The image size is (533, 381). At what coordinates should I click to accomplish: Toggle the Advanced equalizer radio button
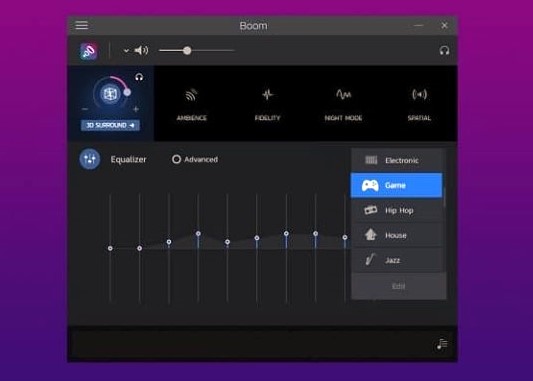point(176,159)
